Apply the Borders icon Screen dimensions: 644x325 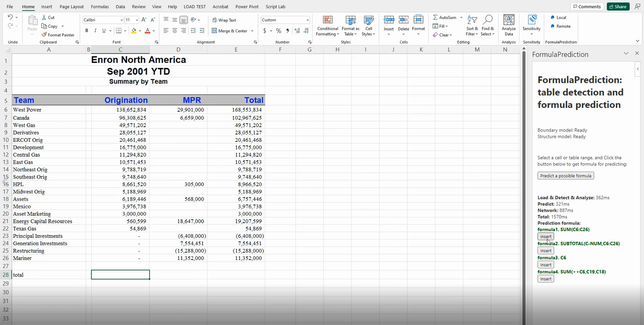[x=119, y=31]
